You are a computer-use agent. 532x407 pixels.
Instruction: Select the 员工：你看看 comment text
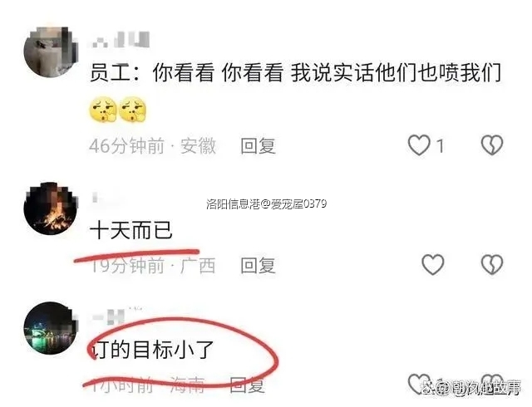[x=296, y=72]
